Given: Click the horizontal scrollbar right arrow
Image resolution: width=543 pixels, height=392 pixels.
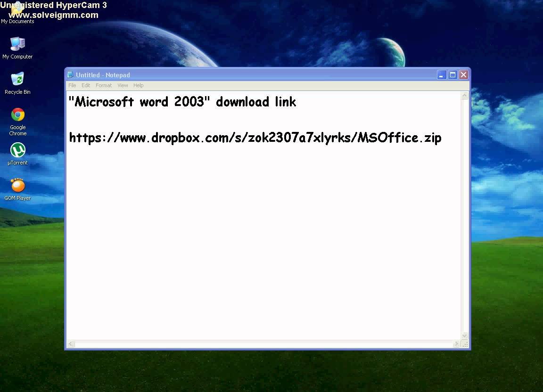Looking at the screenshot, I should [x=456, y=344].
